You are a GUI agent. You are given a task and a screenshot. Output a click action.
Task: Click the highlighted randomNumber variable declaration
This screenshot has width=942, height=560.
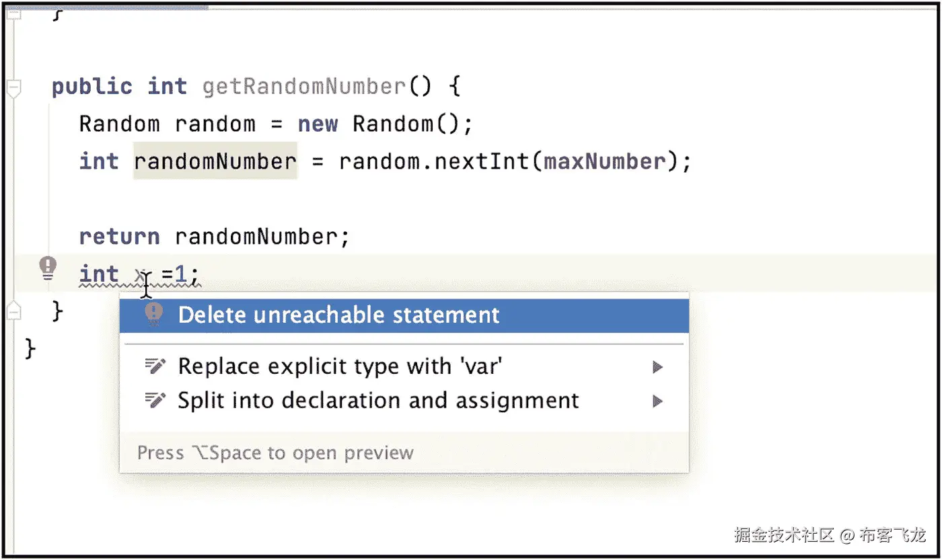coord(215,161)
